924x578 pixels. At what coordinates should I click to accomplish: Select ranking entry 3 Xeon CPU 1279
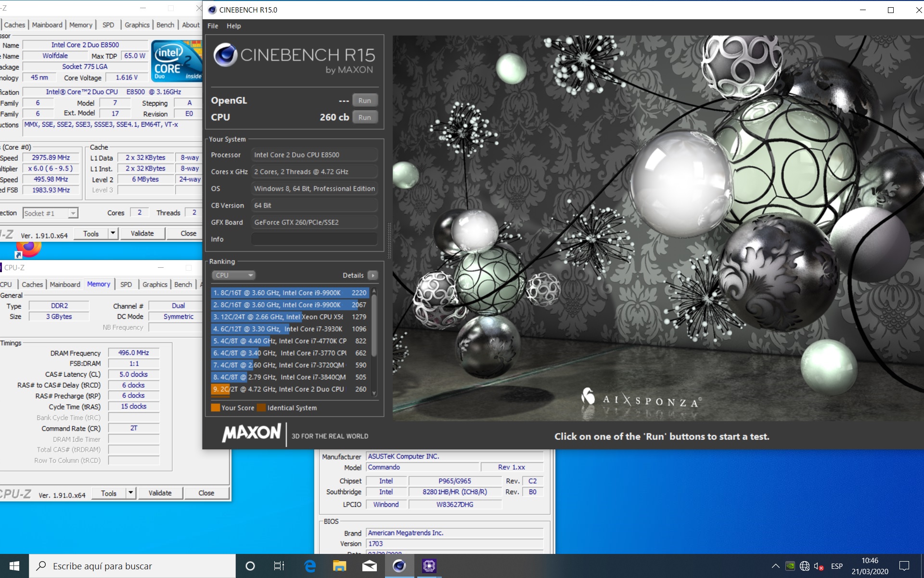pyautogui.click(x=290, y=317)
